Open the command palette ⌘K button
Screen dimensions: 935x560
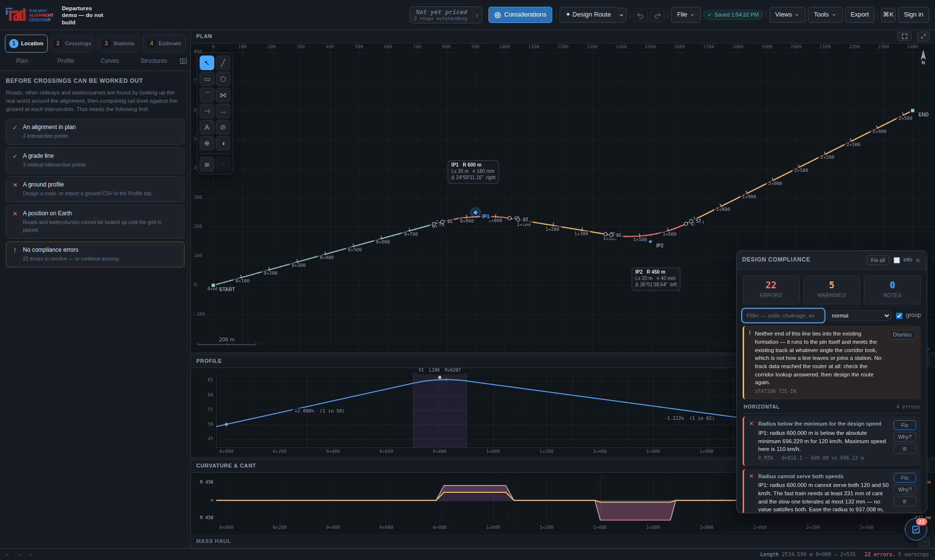click(888, 15)
